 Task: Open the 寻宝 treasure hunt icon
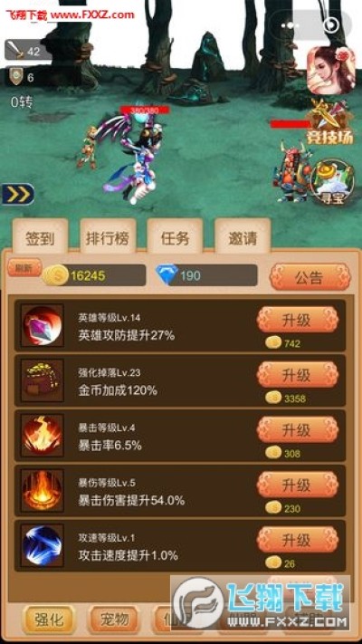[x=333, y=183]
